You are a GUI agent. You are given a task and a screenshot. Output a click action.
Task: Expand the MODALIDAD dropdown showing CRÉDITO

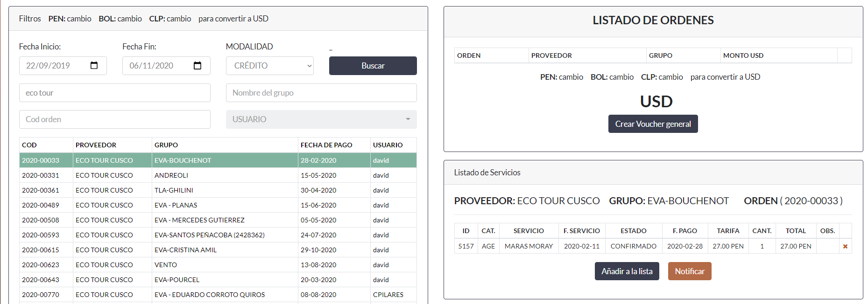[x=269, y=66]
